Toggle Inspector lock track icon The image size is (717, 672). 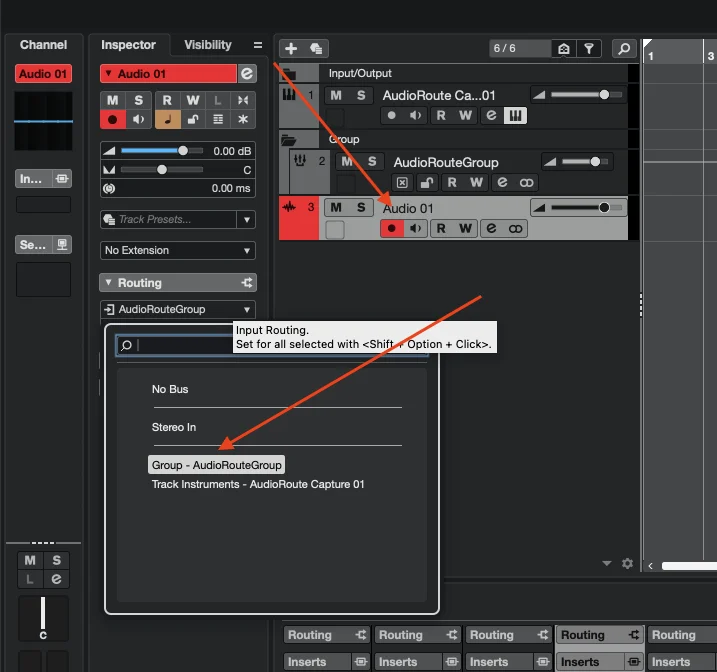click(193, 119)
